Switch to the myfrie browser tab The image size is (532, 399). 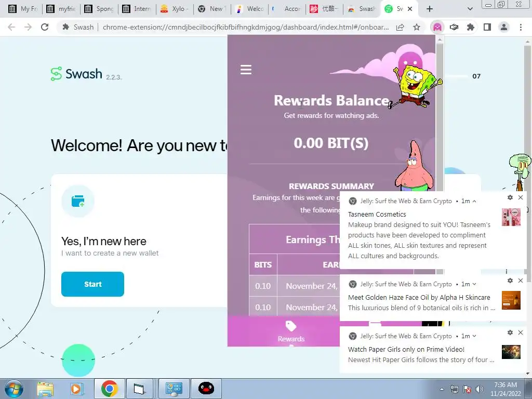pyautogui.click(x=61, y=9)
